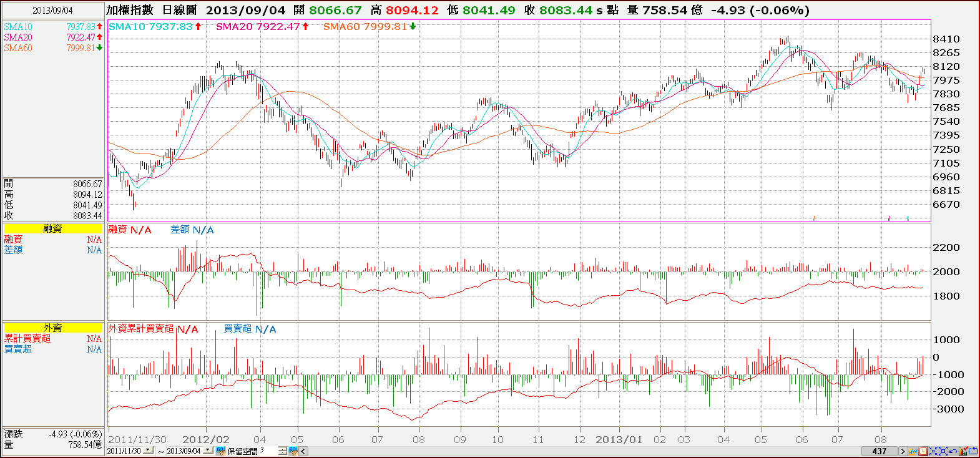Screen dimensions: 980x458
Task: Click the 437 bar count box
Action: pos(880,451)
